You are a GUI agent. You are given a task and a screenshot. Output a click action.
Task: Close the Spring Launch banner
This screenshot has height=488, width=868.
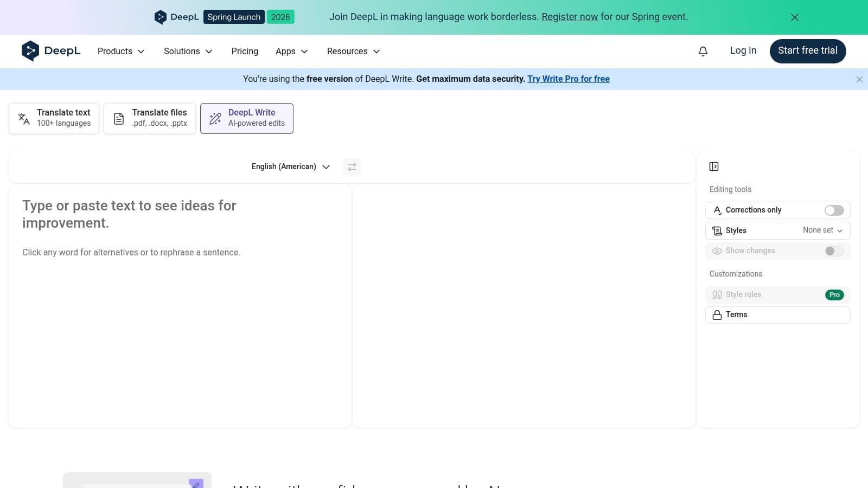[x=794, y=17]
